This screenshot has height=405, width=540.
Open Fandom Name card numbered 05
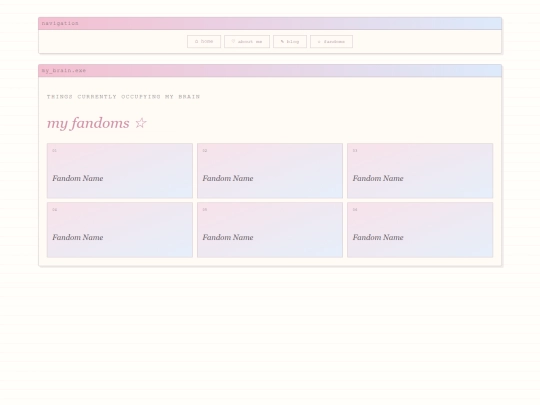[270, 230]
